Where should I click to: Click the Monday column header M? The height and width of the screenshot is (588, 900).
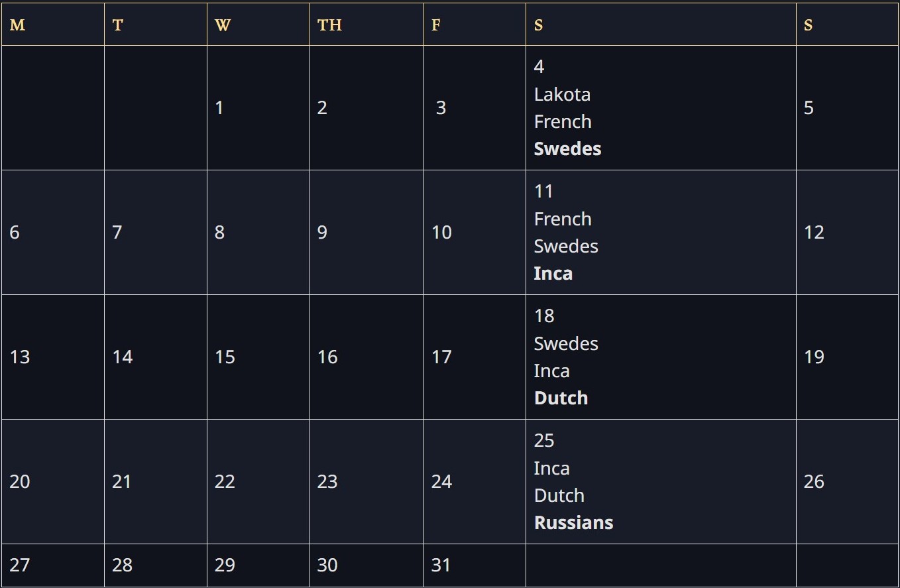tap(18, 25)
